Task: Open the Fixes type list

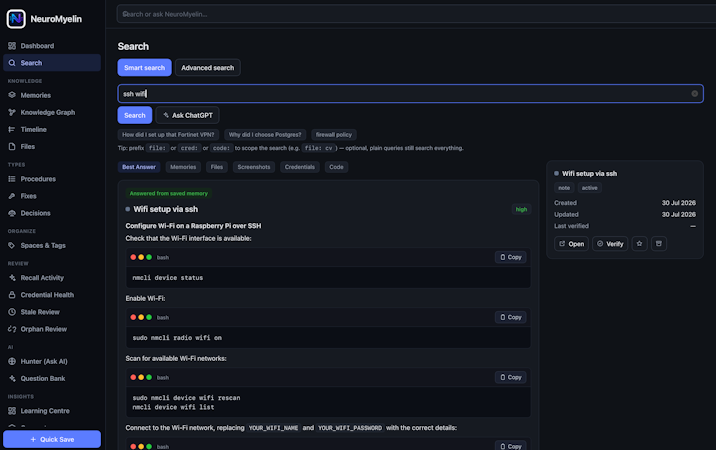Action: pyautogui.click(x=52, y=196)
